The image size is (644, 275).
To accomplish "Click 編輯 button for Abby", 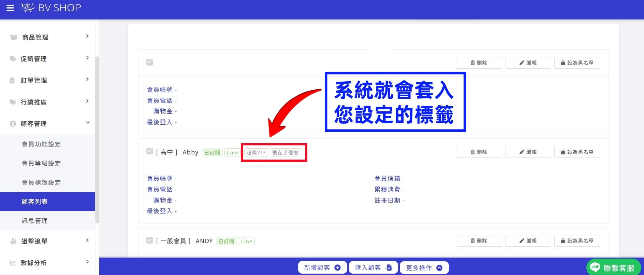I will (528, 152).
